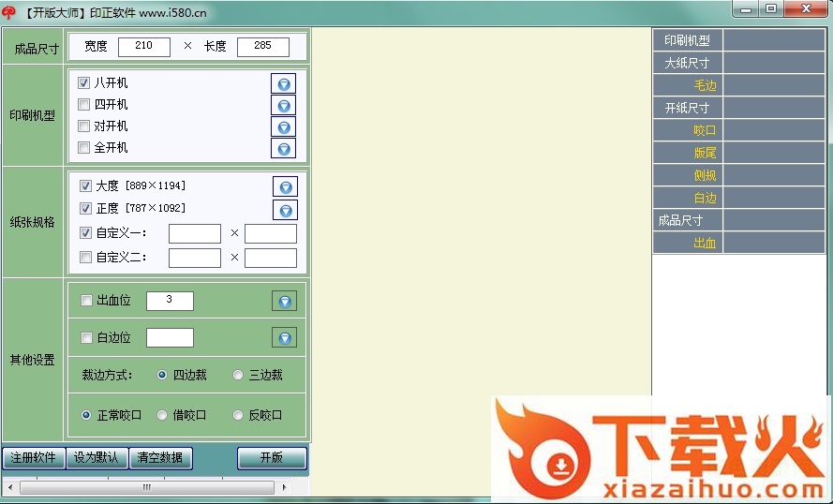Enable the 出血位 checkbox
This screenshot has width=833, height=504.
pyautogui.click(x=87, y=301)
